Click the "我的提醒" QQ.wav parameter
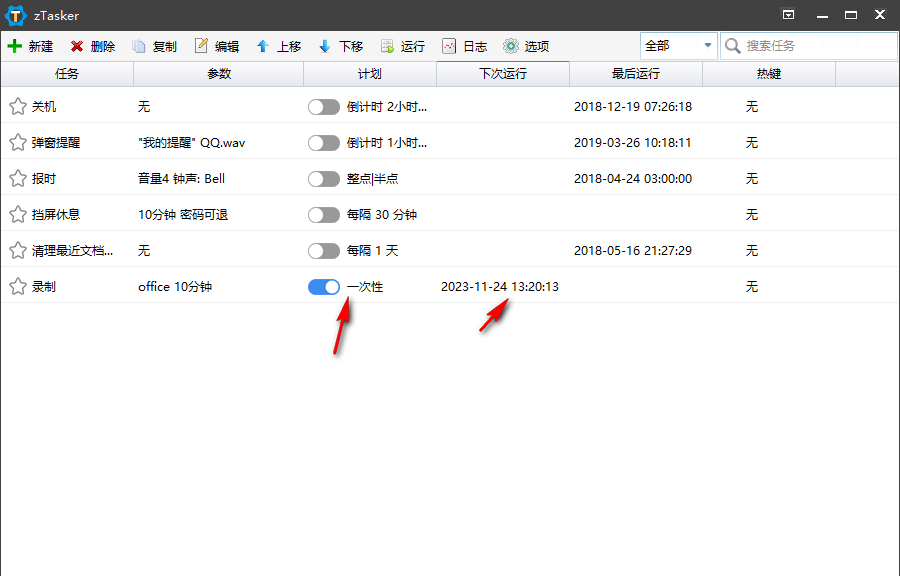The width and height of the screenshot is (900, 576). 192,143
